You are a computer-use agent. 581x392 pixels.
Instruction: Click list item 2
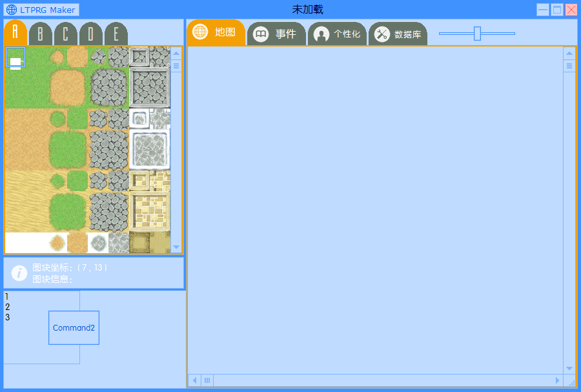tap(7, 307)
